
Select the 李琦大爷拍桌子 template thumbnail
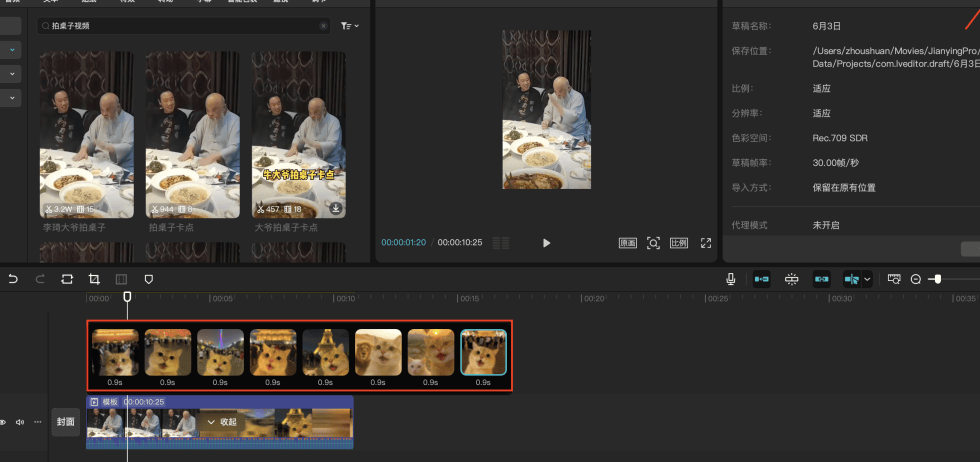87,135
